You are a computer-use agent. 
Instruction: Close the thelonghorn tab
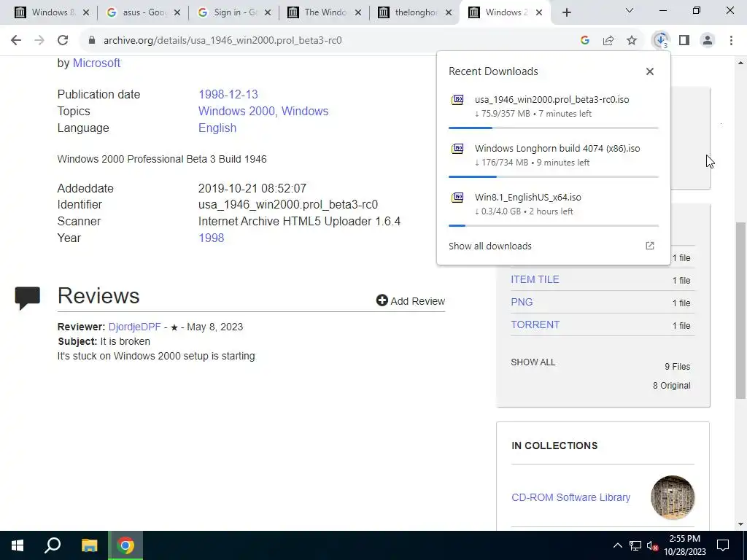tap(449, 13)
